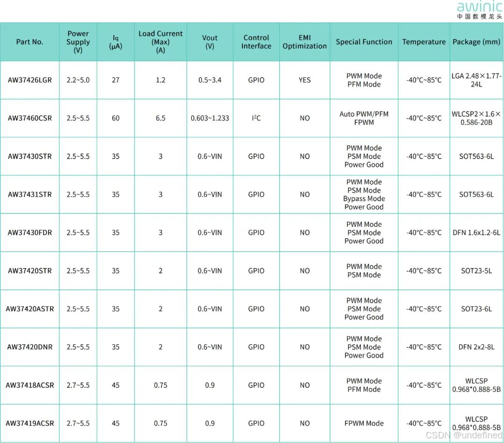Click AW37460CSR's EMI 'NO' cell
504x443 pixels.
[x=305, y=118]
